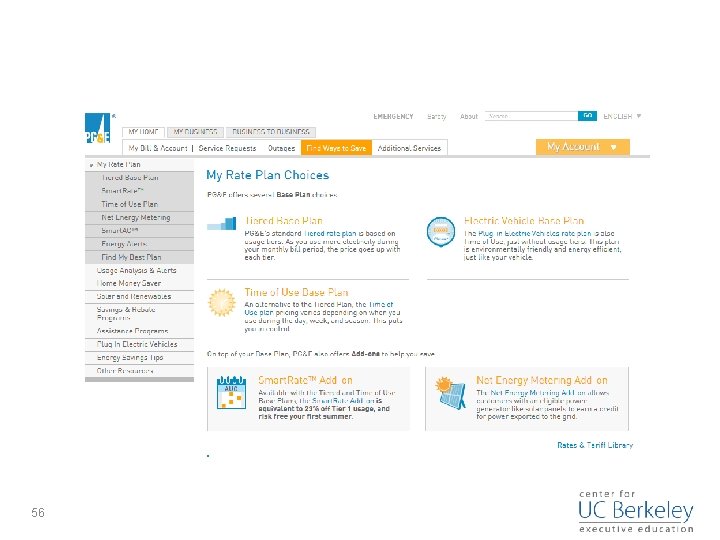Click the Safety link in header
720x540 pixels.
point(437,116)
